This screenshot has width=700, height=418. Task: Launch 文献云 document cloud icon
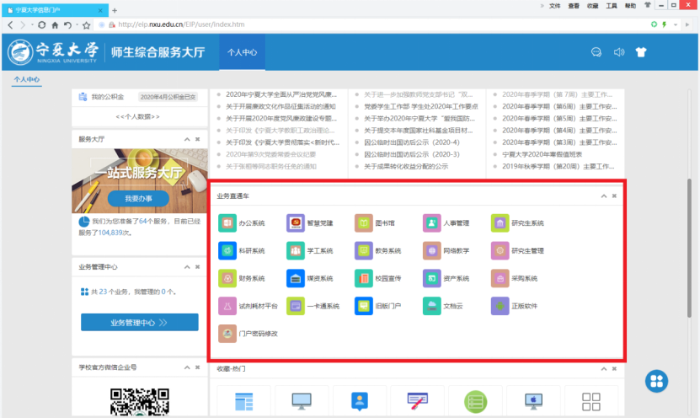pyautogui.click(x=430, y=305)
